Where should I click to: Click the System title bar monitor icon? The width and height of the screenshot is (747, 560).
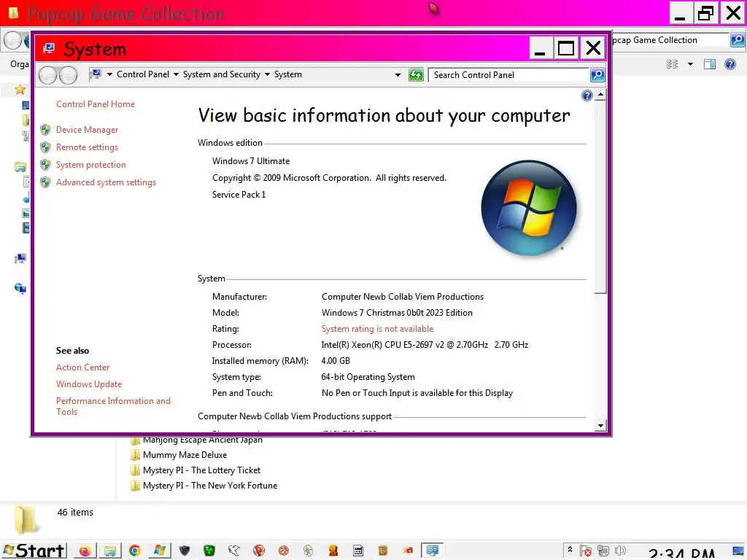[x=49, y=48]
